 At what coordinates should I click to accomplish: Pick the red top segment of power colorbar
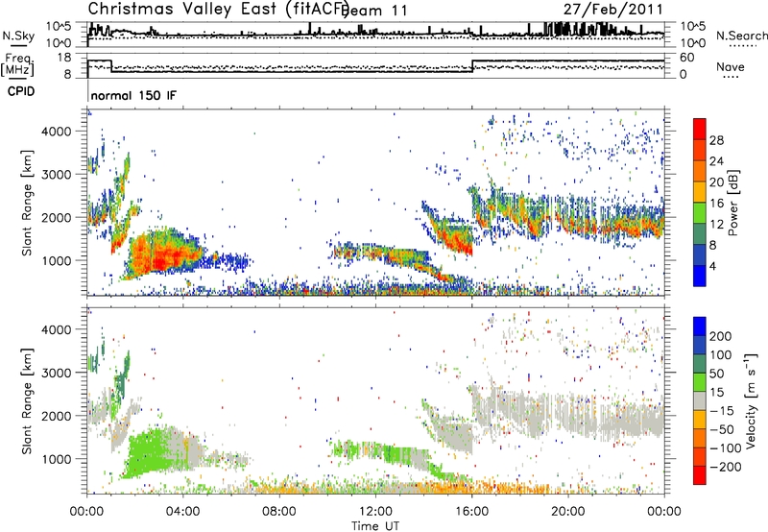point(700,129)
